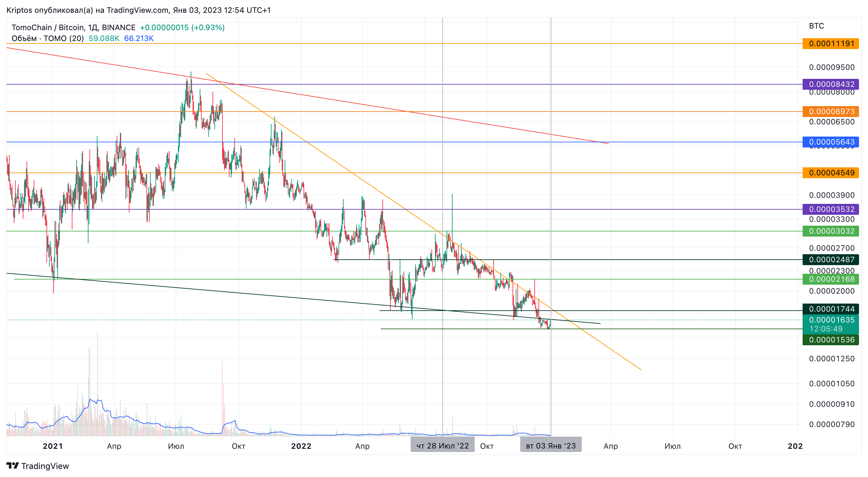Click the BTC currency label on price axis

(816, 26)
